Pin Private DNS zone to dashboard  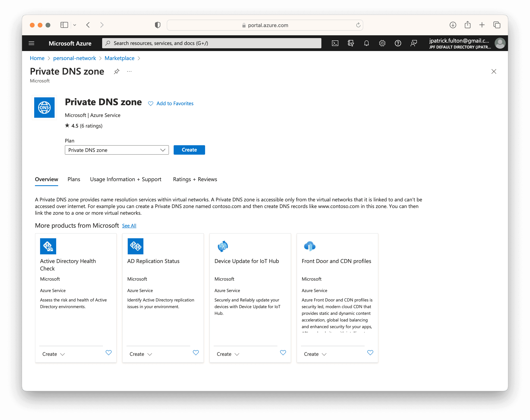[x=116, y=71]
